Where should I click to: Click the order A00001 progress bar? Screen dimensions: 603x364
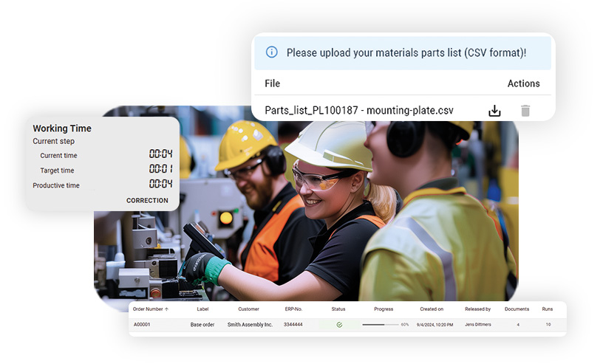381,325
